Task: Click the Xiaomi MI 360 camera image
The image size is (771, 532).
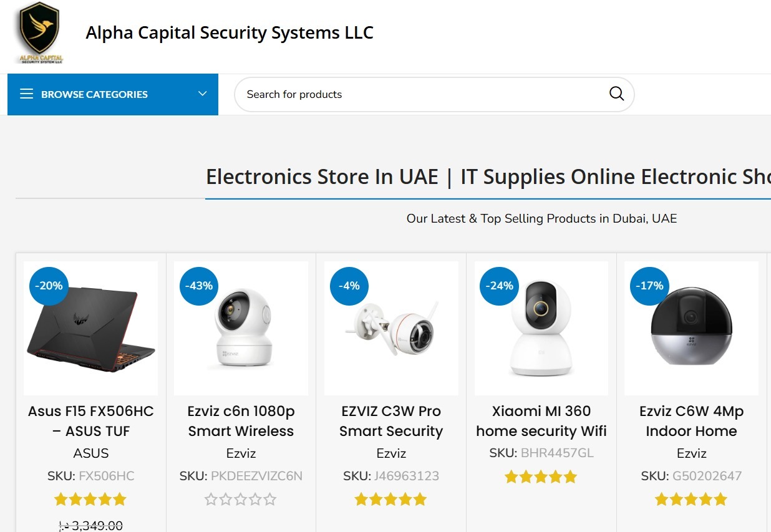Action: [541, 329]
